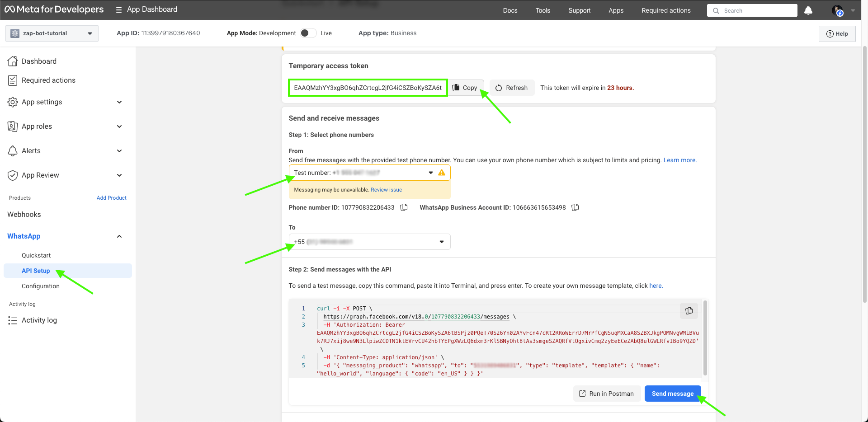Image resolution: width=868 pixels, height=422 pixels.
Task: Open Docs in top navigation
Action: coord(510,10)
